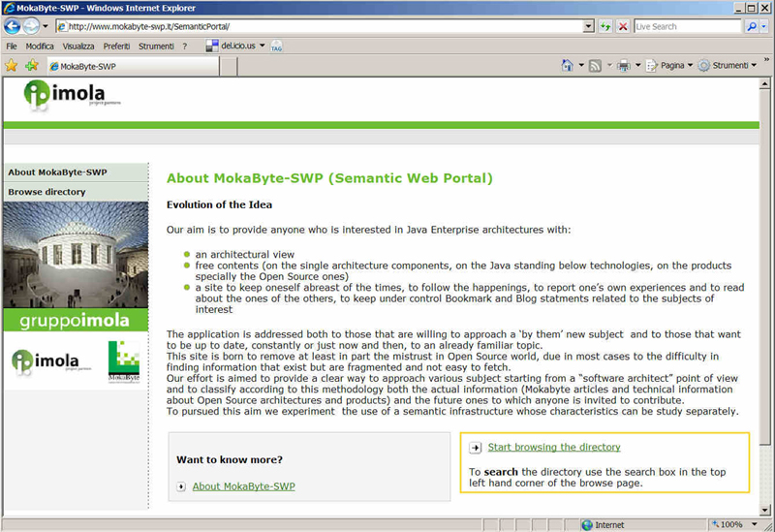Open recent pages dropdown next to Forward button
Image resolution: width=775 pixels, height=532 pixels.
tap(45, 26)
